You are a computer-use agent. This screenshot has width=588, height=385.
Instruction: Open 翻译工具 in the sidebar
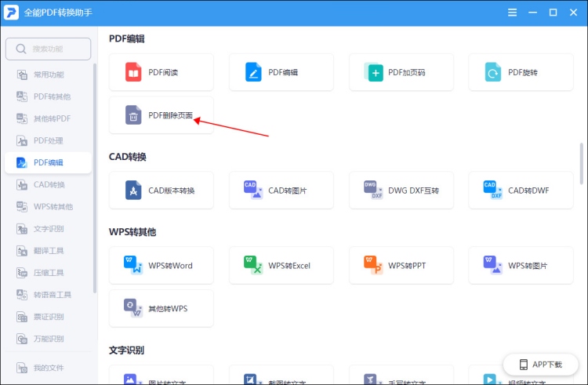48,251
